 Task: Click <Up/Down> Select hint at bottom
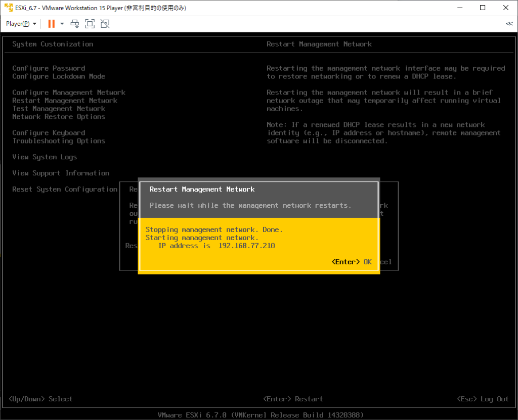(x=40, y=399)
